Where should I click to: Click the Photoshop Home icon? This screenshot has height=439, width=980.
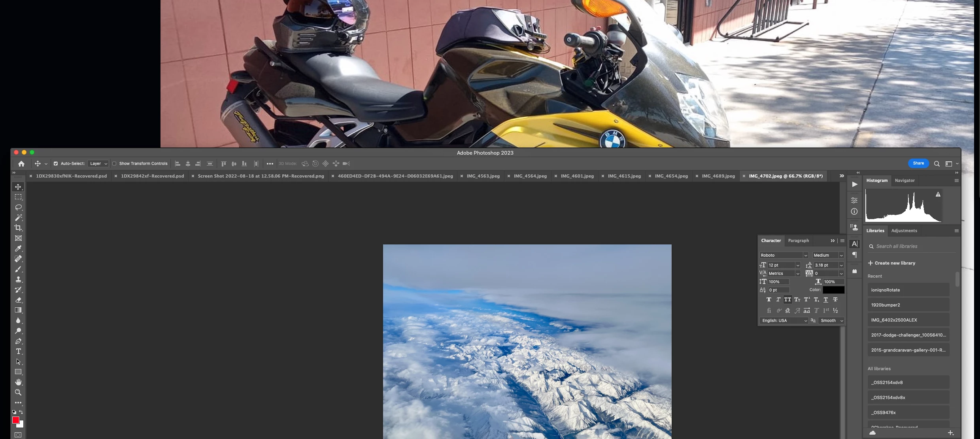[x=21, y=164]
